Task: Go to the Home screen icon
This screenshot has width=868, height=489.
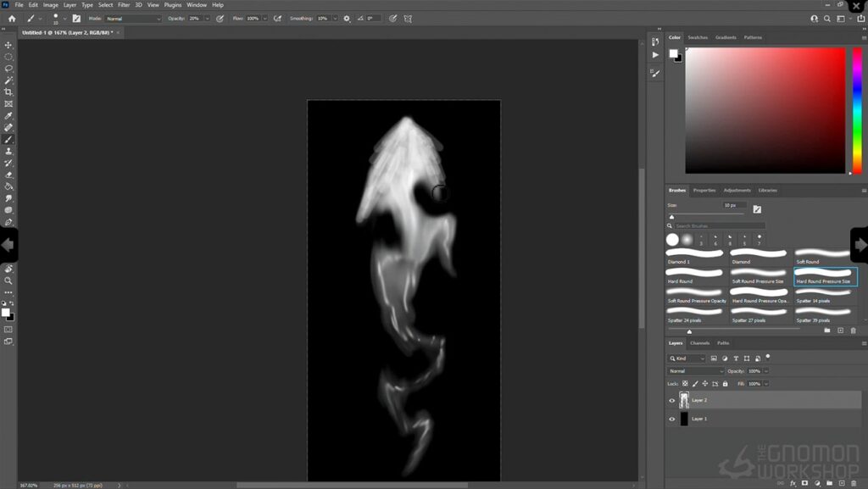Action: (x=12, y=19)
